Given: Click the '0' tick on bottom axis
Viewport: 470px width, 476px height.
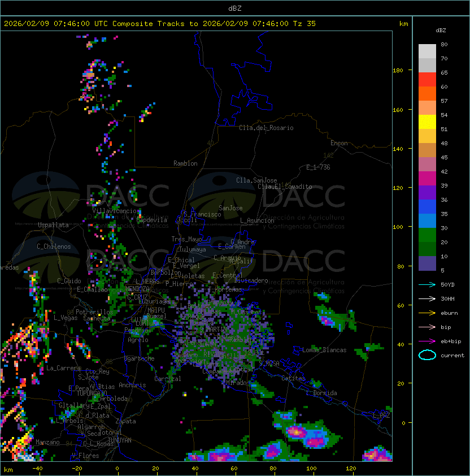Looking at the screenshot, I should (117, 469).
